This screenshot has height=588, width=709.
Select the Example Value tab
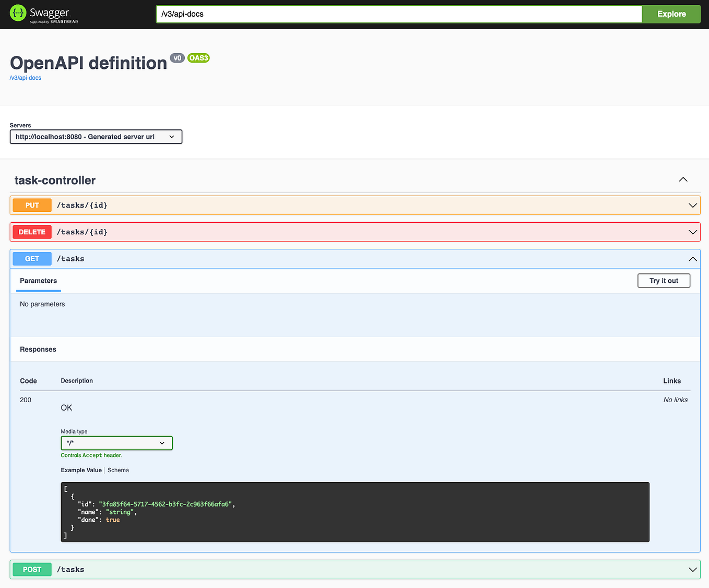click(x=81, y=470)
